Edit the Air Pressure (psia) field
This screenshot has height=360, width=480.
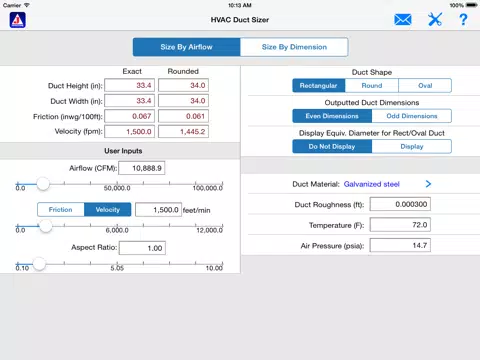point(400,245)
